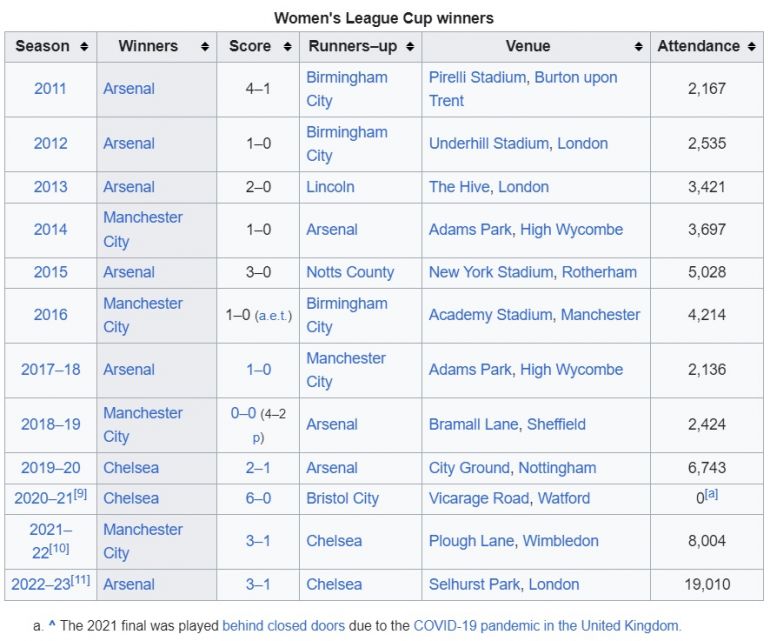Sort table by Score column arrows
The width and height of the screenshot is (770, 641).
[287, 47]
